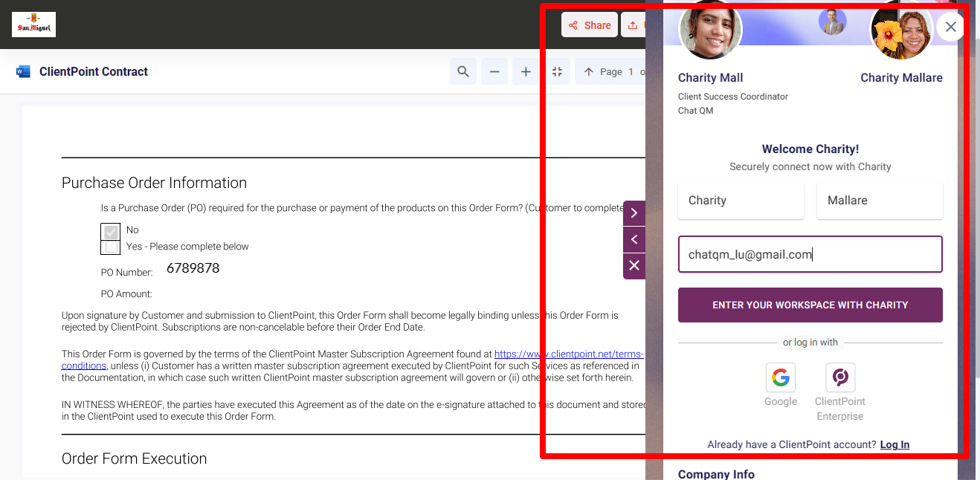Image resolution: width=980 pixels, height=480 pixels.
Task: Click the First name field containing Charity
Action: pyautogui.click(x=741, y=201)
